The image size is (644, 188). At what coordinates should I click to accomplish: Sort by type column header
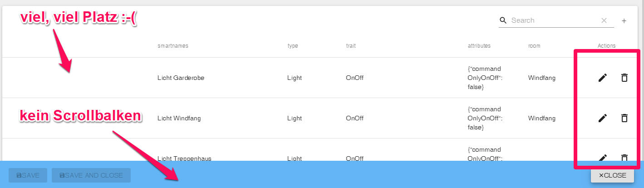click(293, 46)
